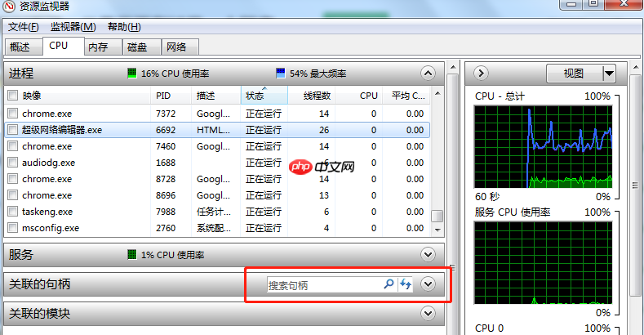
Task: Sort by the 描述 column header
Action: (216, 96)
